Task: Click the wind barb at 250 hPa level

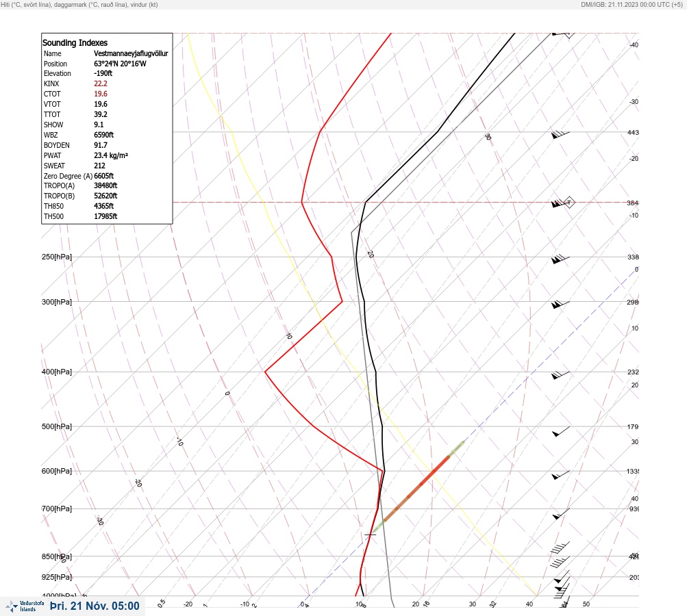Action: click(560, 259)
